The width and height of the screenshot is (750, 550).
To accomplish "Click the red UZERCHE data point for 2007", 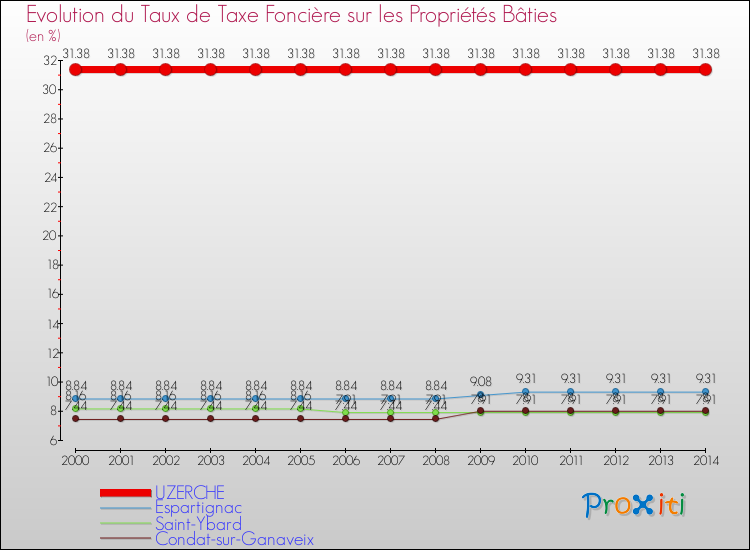I will click(x=391, y=69).
